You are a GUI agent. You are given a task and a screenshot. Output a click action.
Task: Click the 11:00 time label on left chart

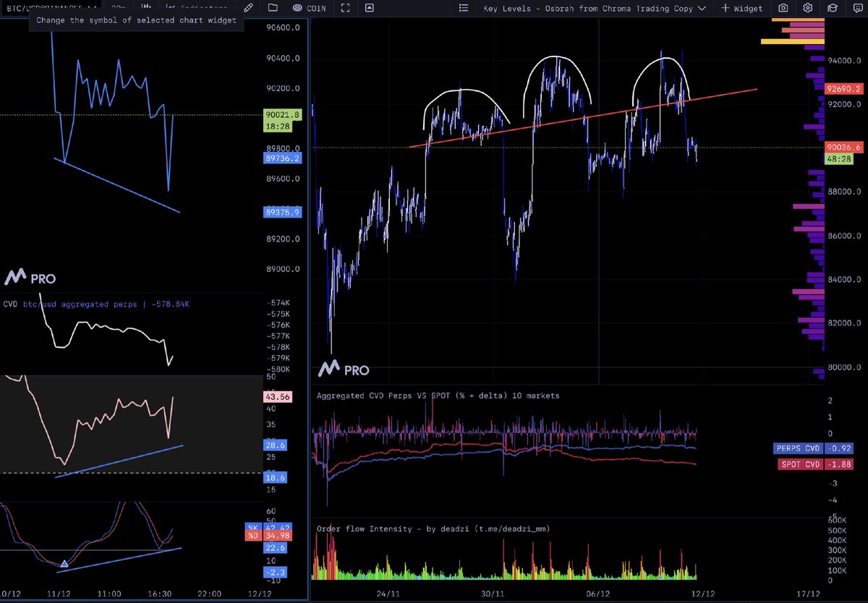109,594
